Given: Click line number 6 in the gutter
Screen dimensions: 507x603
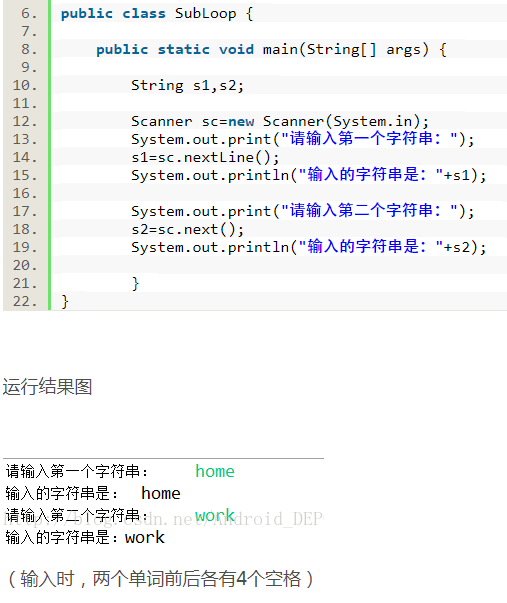Looking at the screenshot, I should tap(29, 13).
